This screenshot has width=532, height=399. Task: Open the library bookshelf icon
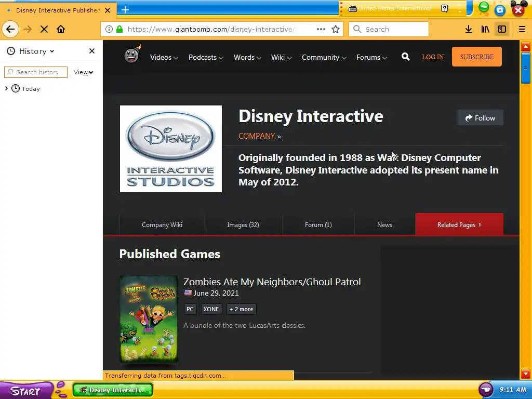485,29
